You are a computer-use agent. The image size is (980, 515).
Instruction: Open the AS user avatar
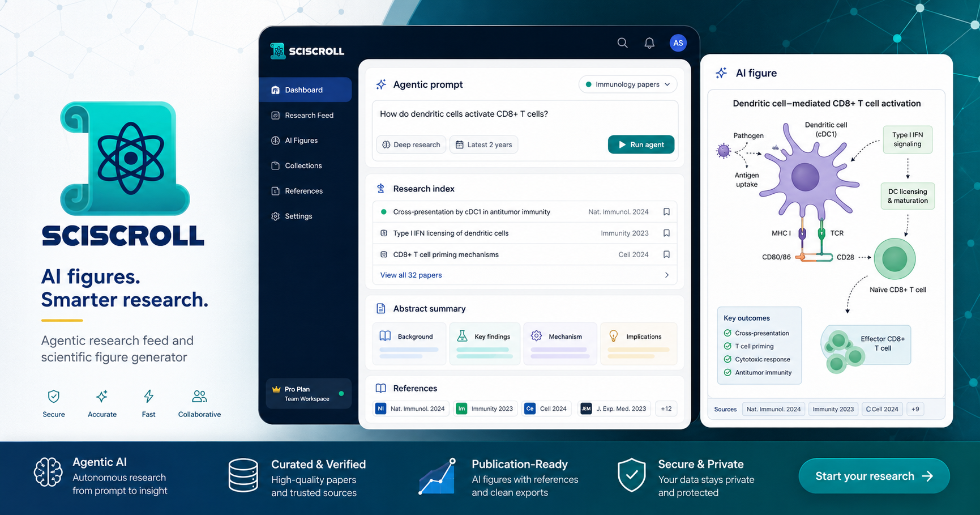(678, 43)
